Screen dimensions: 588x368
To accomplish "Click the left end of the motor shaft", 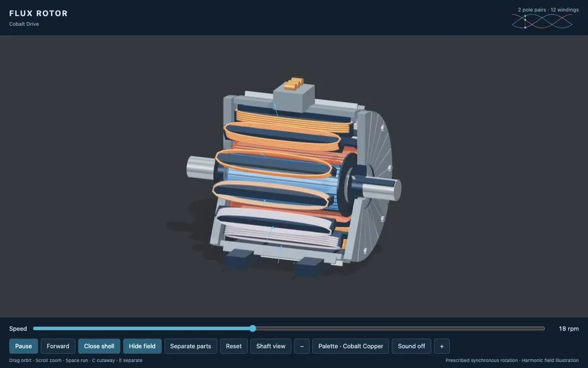I will click(201, 167).
